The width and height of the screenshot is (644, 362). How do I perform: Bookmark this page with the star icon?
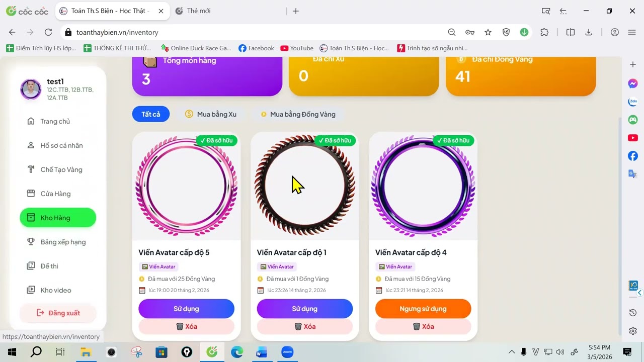488,32
